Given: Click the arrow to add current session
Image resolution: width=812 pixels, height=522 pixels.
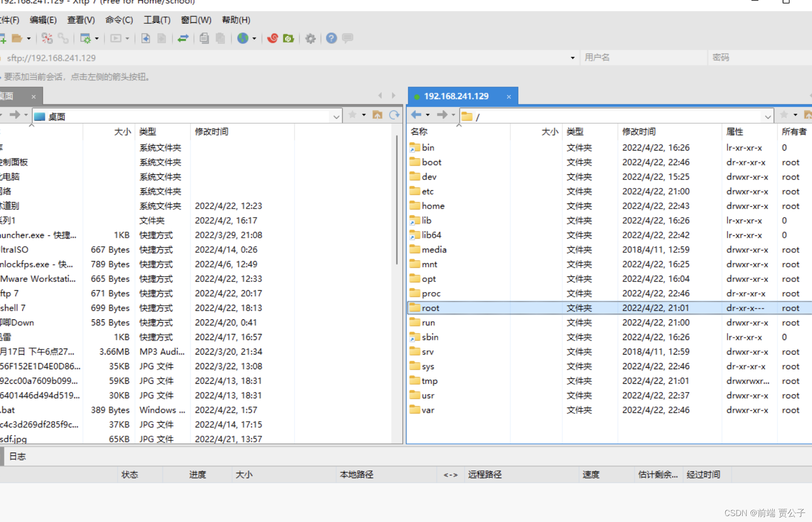Looking at the screenshot, I should coord(2,77).
